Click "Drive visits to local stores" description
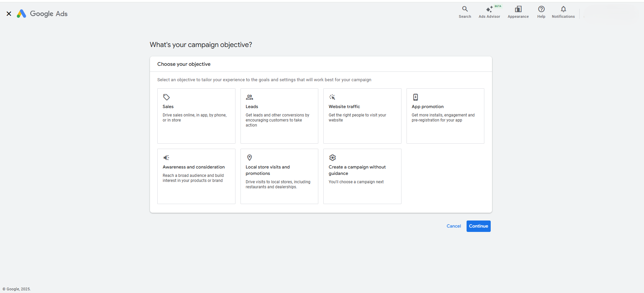The height and width of the screenshot is (293, 644). click(278, 184)
